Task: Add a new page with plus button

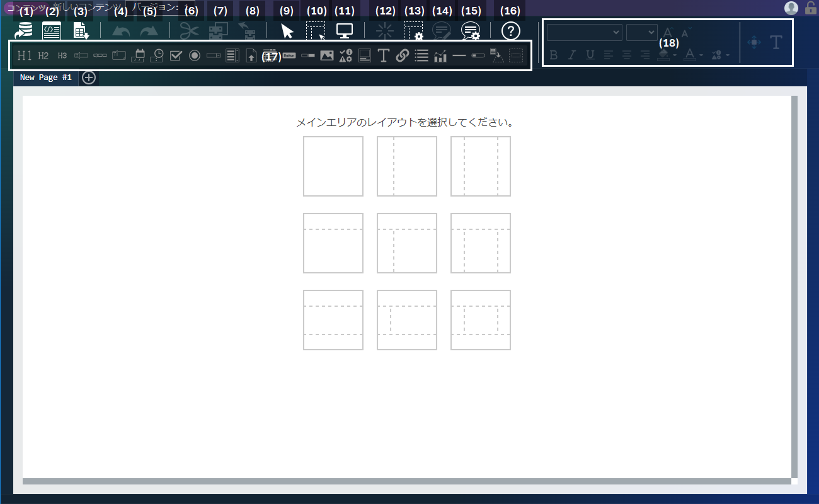Action: coord(89,77)
